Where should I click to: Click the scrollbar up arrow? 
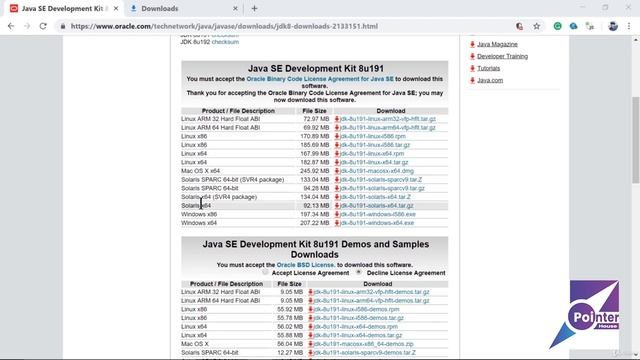(636, 40)
